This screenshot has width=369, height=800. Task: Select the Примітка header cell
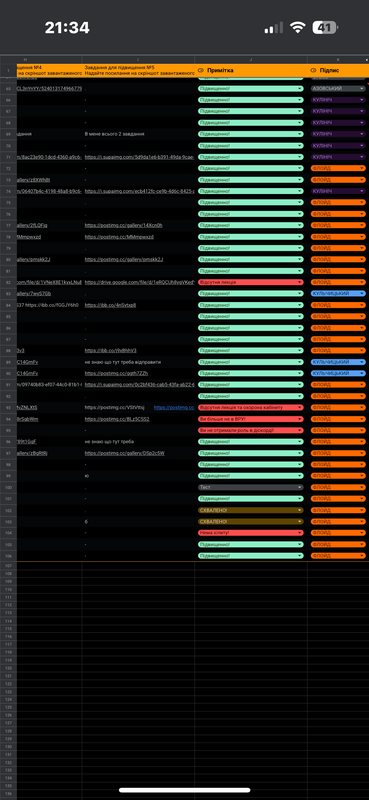click(251, 70)
